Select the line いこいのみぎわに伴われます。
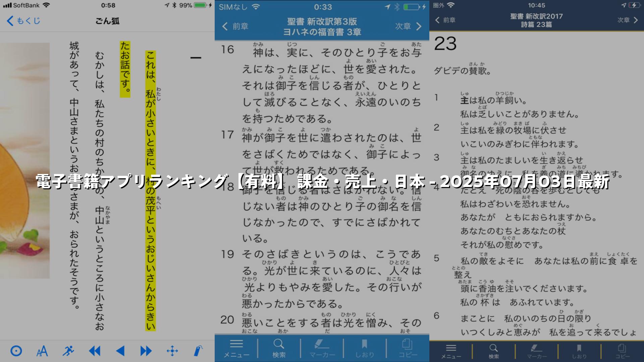The width and height of the screenshot is (644, 362). [x=520, y=144]
